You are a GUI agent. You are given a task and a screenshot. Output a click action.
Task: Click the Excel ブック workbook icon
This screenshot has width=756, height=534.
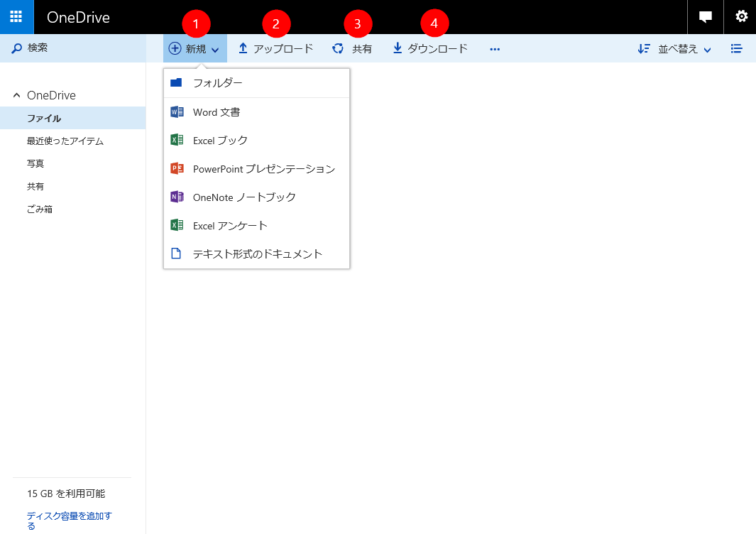click(177, 140)
